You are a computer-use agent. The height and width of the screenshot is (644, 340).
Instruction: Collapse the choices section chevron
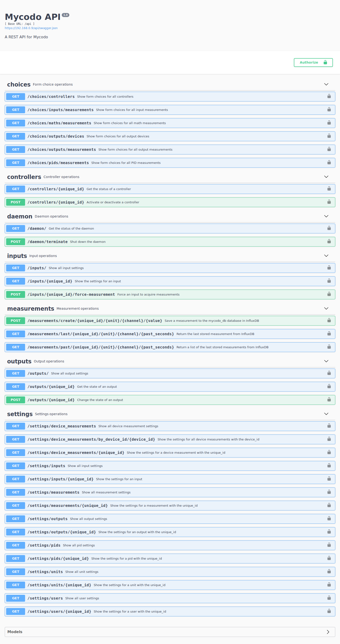coord(326,84)
